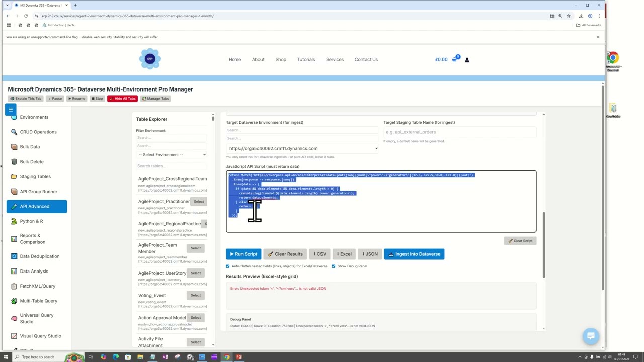Open the About menu item
Image resolution: width=644 pixels, height=362 pixels.
coord(258,59)
